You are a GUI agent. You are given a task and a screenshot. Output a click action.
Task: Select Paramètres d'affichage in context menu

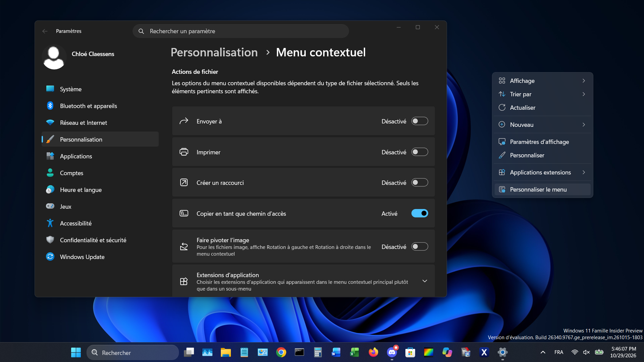(542, 142)
